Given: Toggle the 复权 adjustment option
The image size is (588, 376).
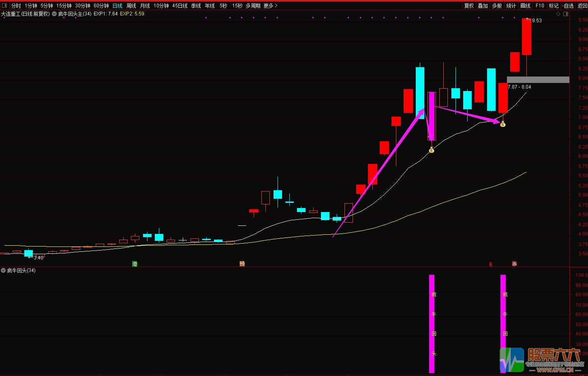Looking at the screenshot, I should [469, 6].
